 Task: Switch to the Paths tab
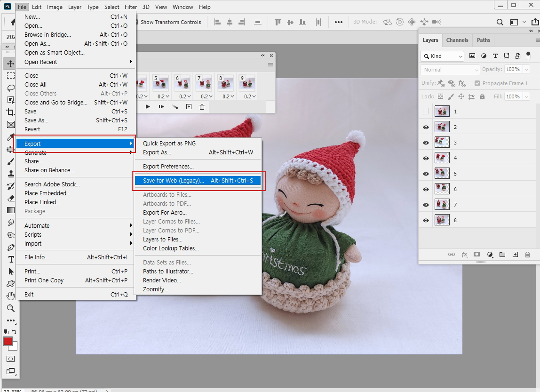tap(483, 40)
